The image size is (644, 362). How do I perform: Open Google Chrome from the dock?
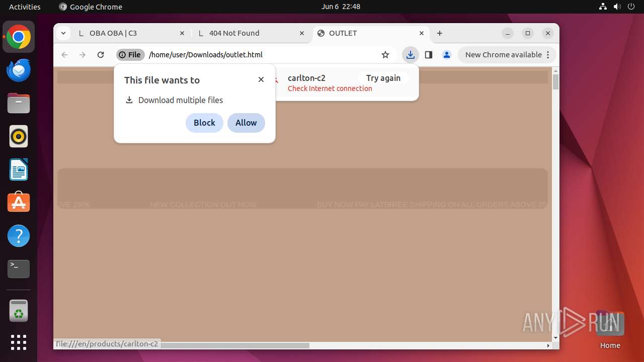pos(19,37)
